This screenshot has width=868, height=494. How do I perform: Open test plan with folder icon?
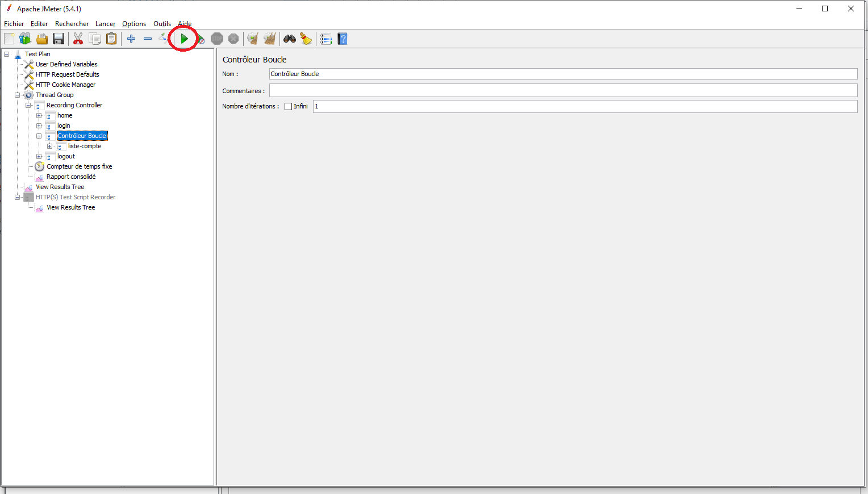tap(42, 39)
